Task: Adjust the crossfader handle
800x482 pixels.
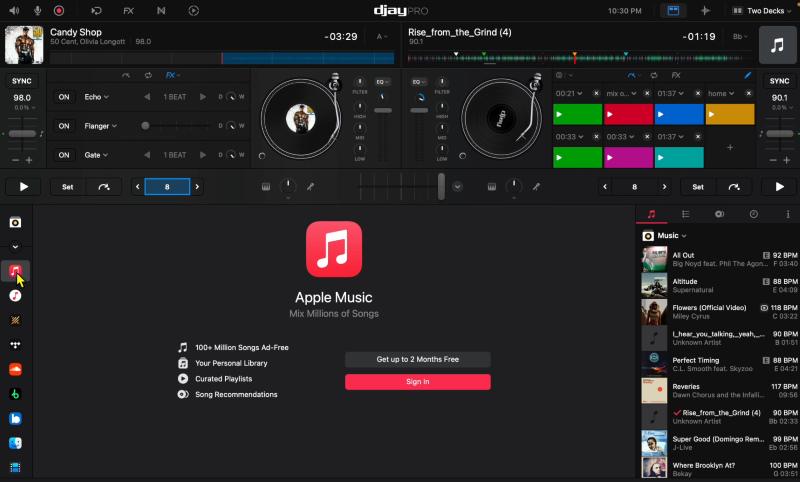Action: click(441, 187)
